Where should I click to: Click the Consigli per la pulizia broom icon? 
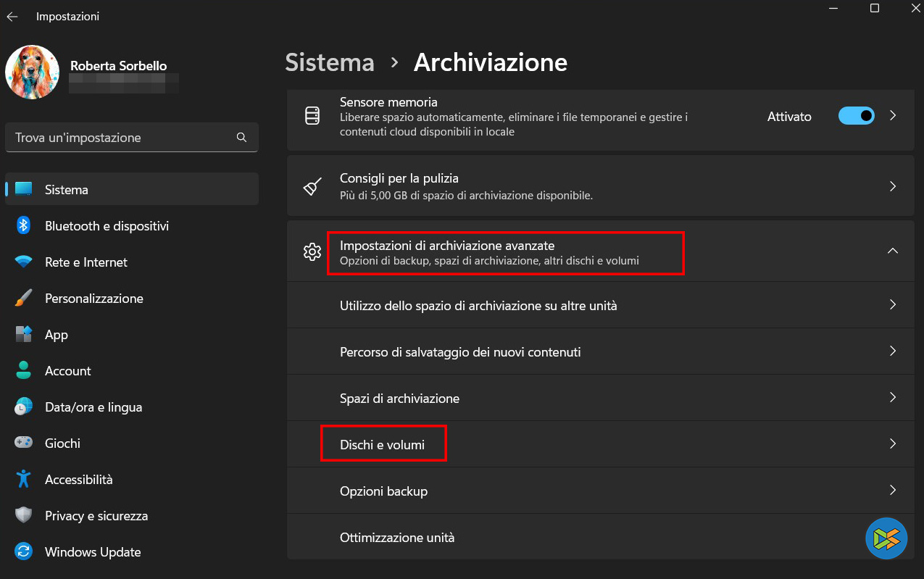[312, 186]
